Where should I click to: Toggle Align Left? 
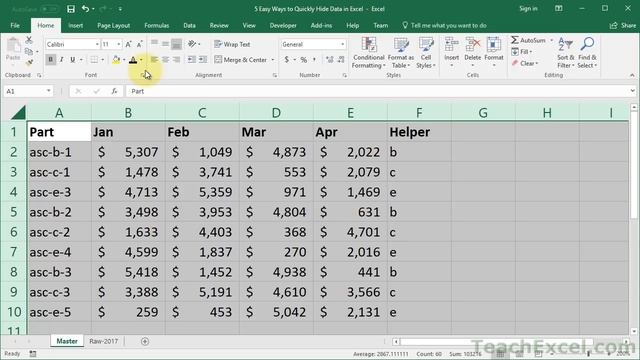[x=154, y=60]
